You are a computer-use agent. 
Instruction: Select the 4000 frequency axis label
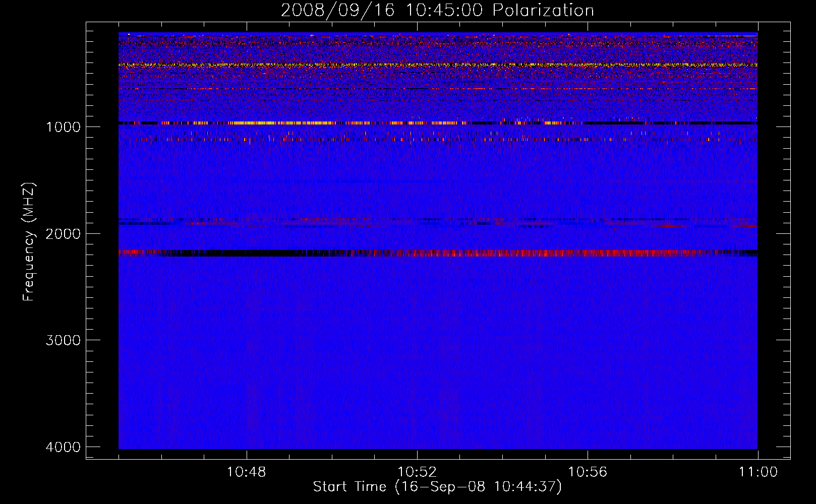pyautogui.click(x=63, y=447)
